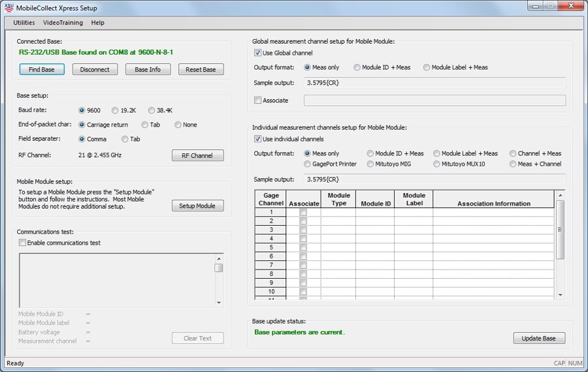Viewport: 588px width, 372px height.
Task: Enable communications test checkbox
Action: pyautogui.click(x=22, y=243)
